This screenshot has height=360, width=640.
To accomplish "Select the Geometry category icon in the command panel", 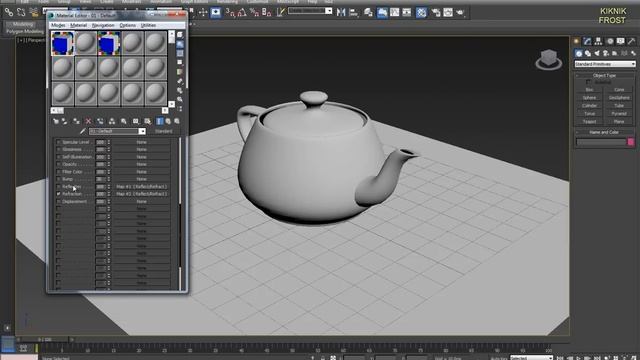I will tap(579, 53).
